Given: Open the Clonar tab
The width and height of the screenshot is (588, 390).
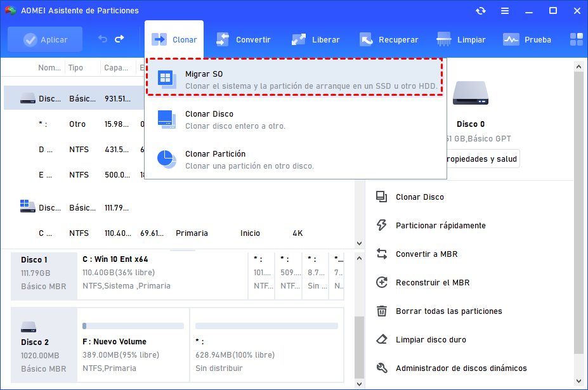Looking at the screenshot, I should click(x=174, y=39).
